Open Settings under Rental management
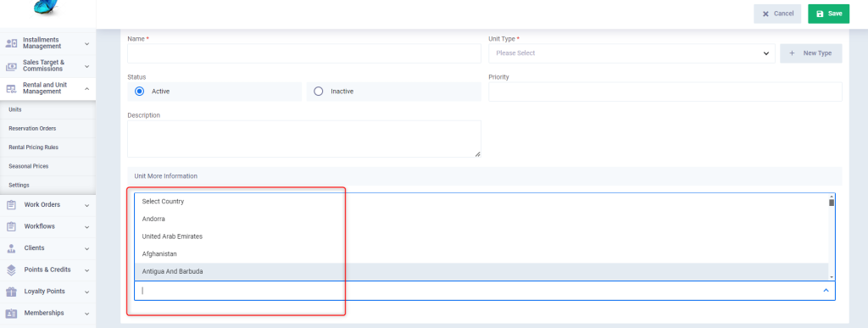 coord(47,185)
